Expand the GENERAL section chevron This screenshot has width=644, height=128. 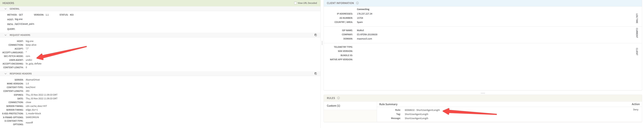(x=5, y=9)
